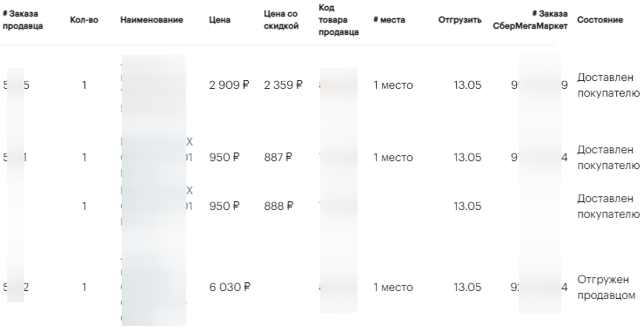Select the 2 359 ₽ discounted price cell
The width and height of the screenshot is (644, 332).
click(284, 85)
